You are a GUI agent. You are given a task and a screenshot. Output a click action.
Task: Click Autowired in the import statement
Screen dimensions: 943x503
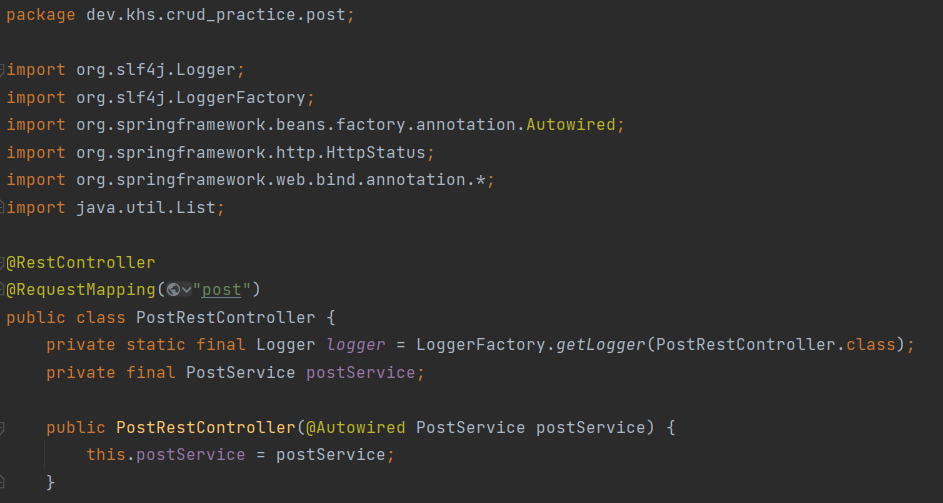pyautogui.click(x=571, y=125)
